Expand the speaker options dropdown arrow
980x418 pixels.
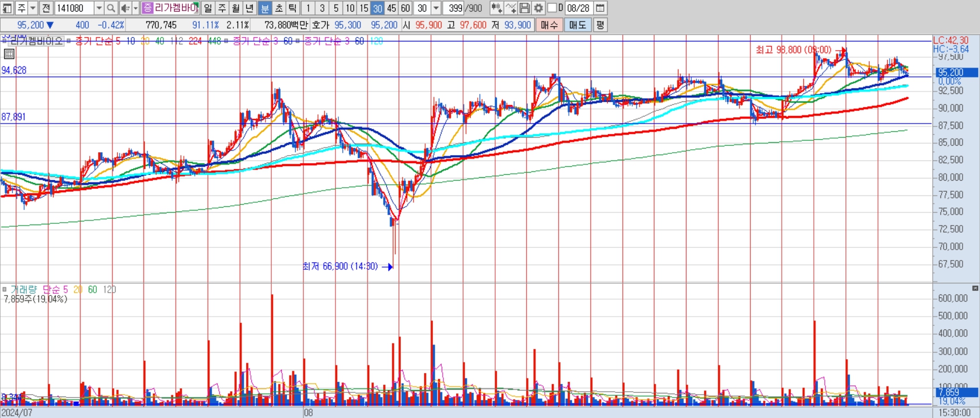click(x=135, y=8)
